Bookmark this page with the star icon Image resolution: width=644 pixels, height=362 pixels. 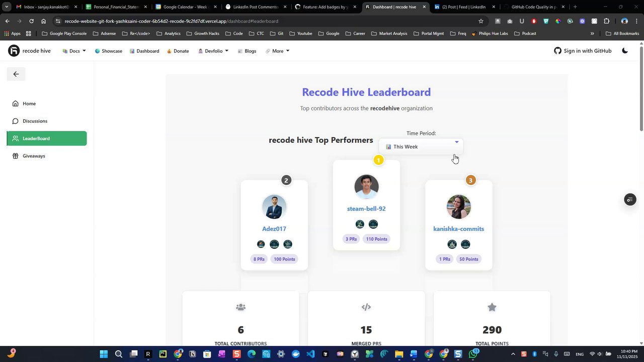pyautogui.click(x=481, y=21)
